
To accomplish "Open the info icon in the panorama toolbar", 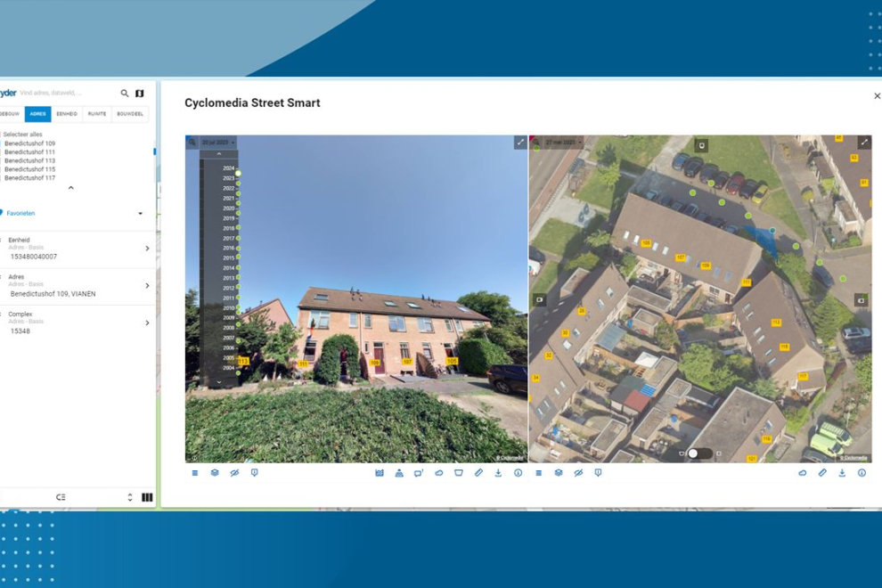I will click(x=518, y=473).
